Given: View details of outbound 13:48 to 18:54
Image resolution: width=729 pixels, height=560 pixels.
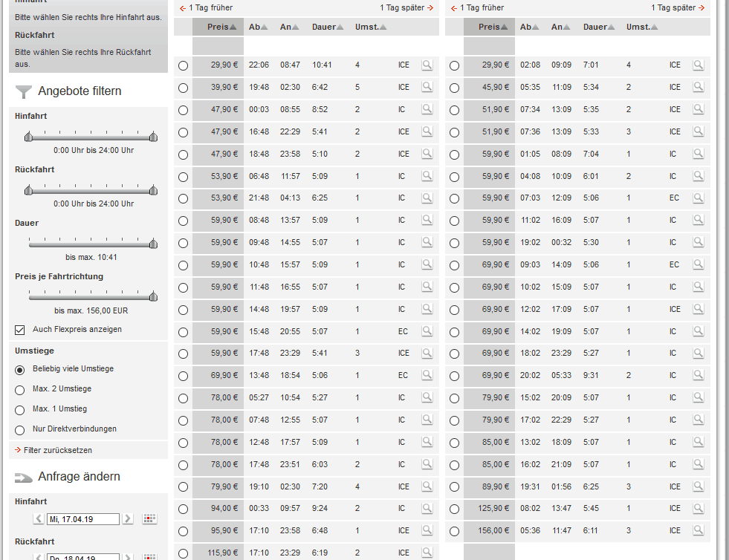Looking at the screenshot, I should [x=427, y=376].
